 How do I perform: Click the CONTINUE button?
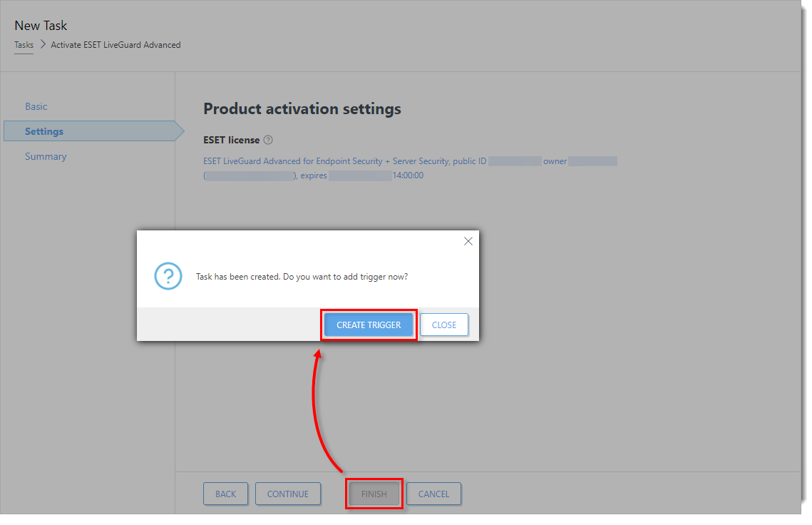pyautogui.click(x=287, y=494)
